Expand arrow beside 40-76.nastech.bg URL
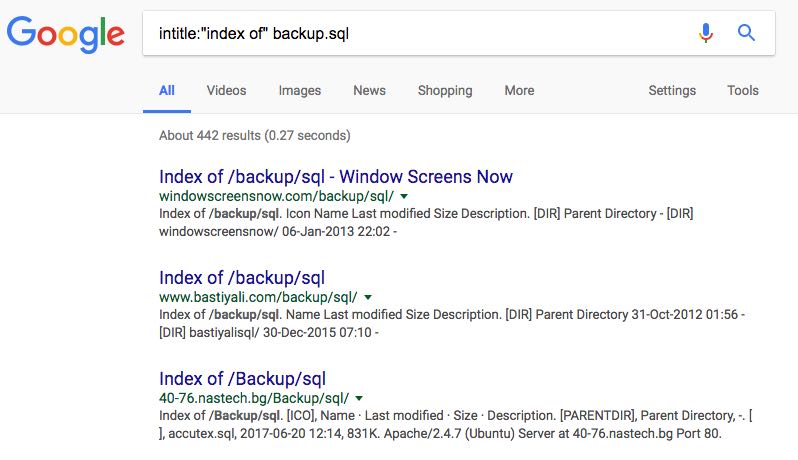The image size is (798, 460). tap(359, 398)
